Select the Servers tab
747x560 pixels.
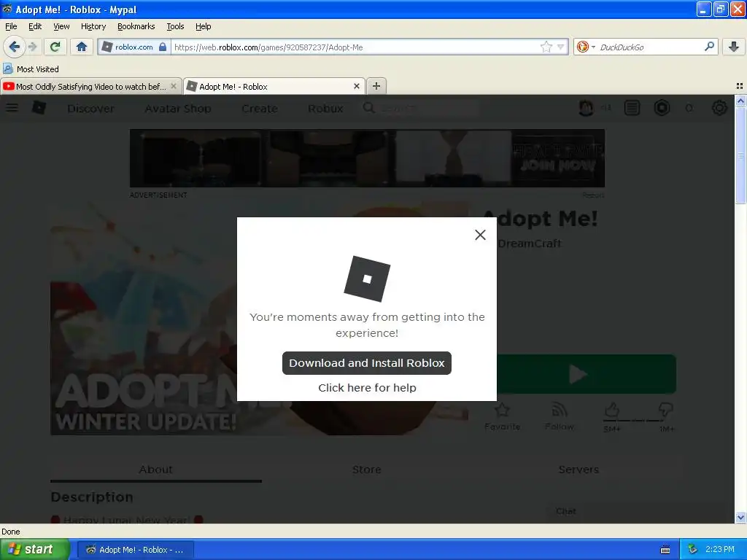(x=578, y=470)
